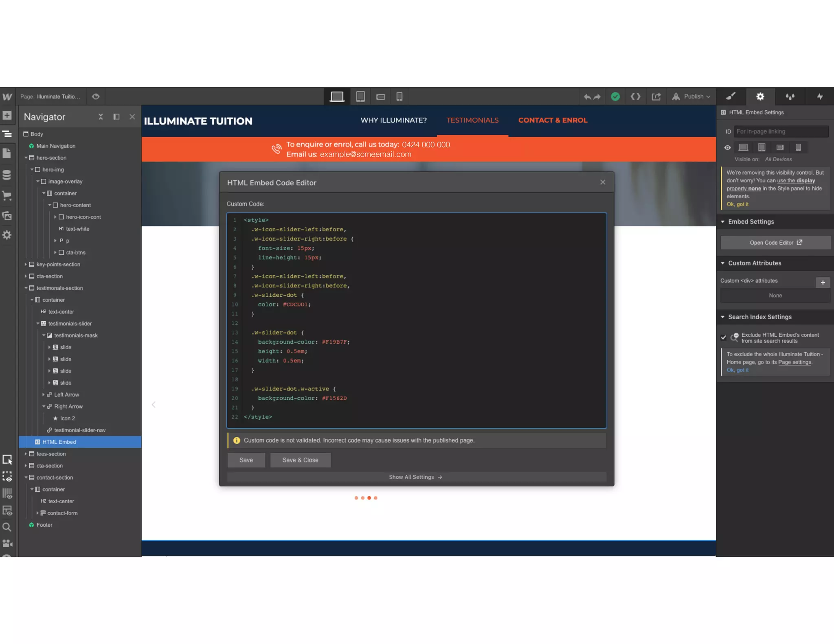834x644 pixels.
Task: Click the Open Code Editor button
Action: coord(775,243)
